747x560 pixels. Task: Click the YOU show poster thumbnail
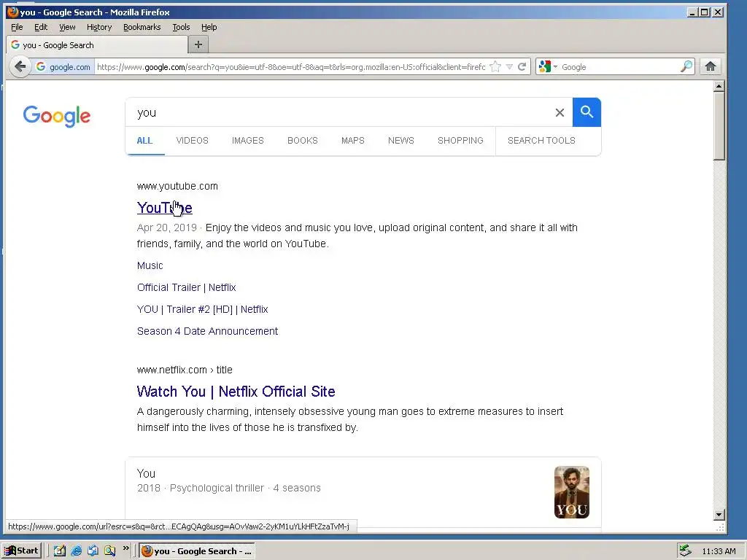[x=572, y=492]
